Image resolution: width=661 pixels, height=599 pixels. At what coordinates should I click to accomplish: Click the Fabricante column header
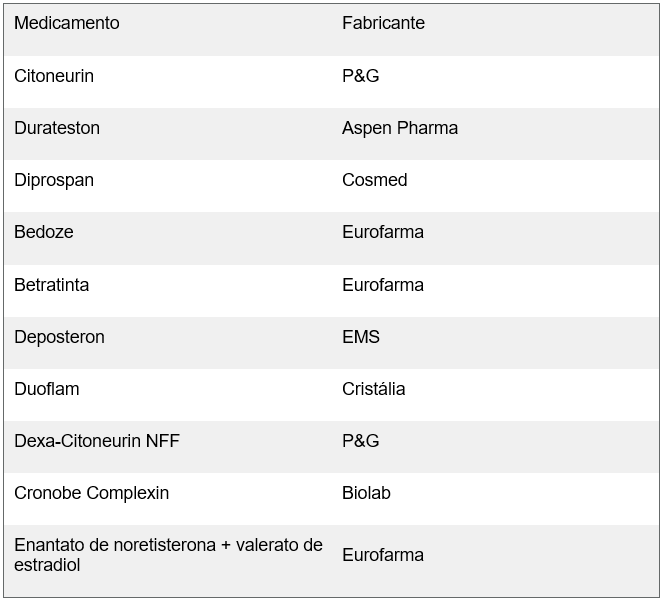click(x=383, y=23)
